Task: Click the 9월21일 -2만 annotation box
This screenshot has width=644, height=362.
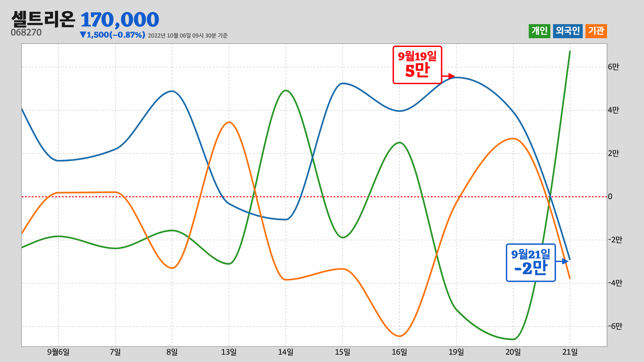Action: coord(531,263)
